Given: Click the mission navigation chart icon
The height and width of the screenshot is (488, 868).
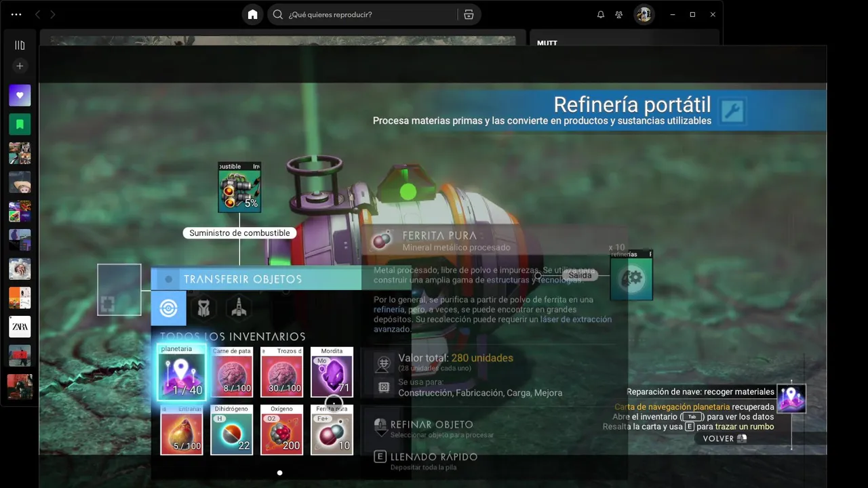Looking at the screenshot, I should (791, 399).
